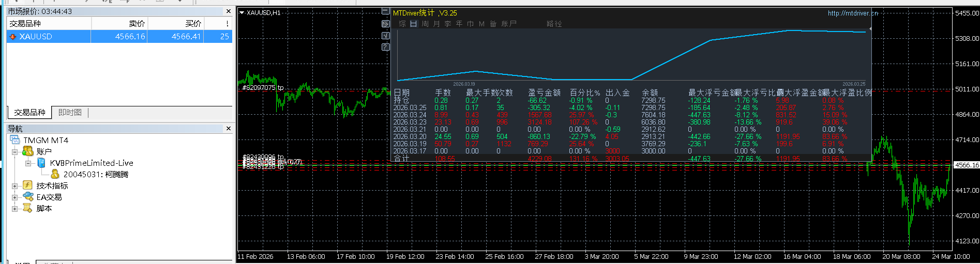This screenshot has height=264, width=980.
Task: Click the 合计 totals row label
Action: [401, 158]
